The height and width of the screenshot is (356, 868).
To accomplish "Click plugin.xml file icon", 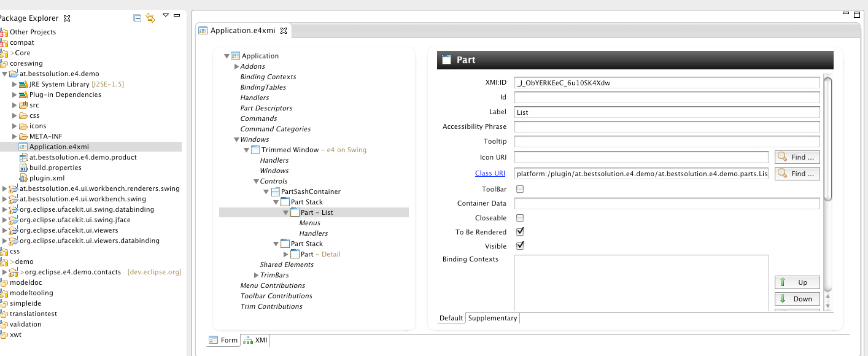I will point(23,178).
